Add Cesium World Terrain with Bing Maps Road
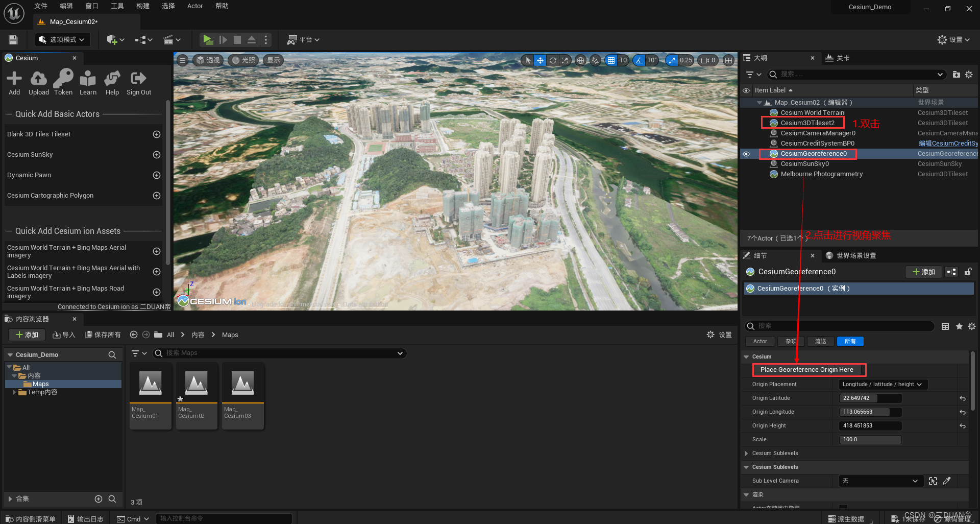The image size is (980, 524). click(x=157, y=292)
